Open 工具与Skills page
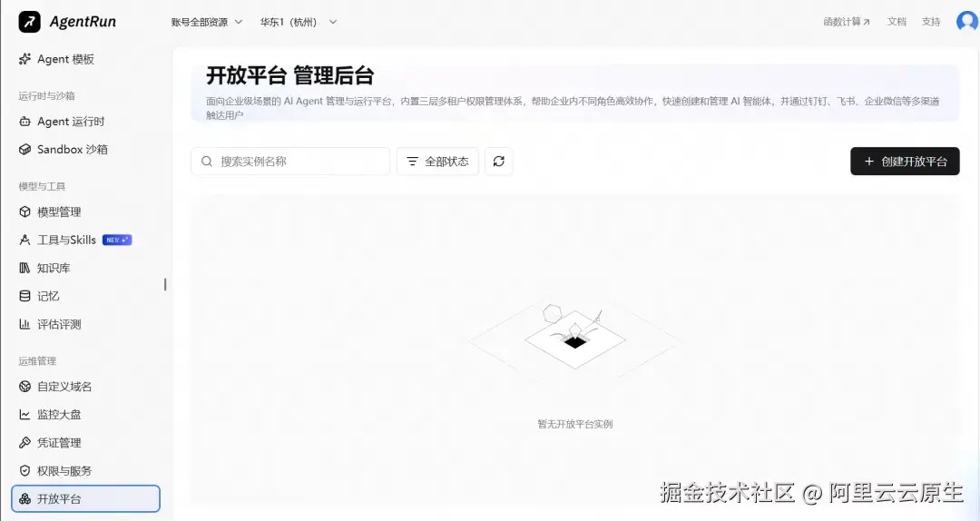Image resolution: width=980 pixels, height=521 pixels. [85, 241]
